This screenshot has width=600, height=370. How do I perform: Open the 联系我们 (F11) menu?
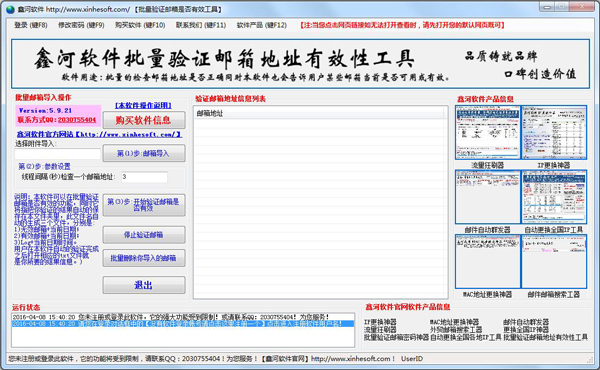click(x=201, y=25)
